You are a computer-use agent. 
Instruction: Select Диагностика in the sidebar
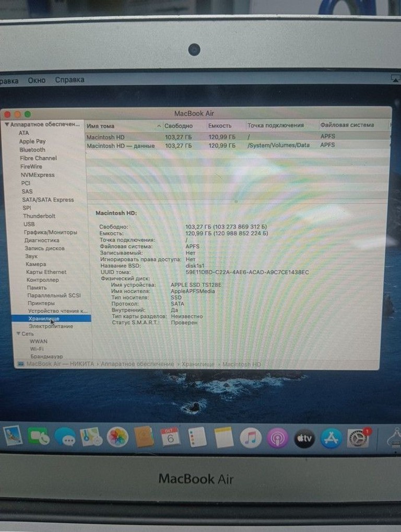(42, 240)
